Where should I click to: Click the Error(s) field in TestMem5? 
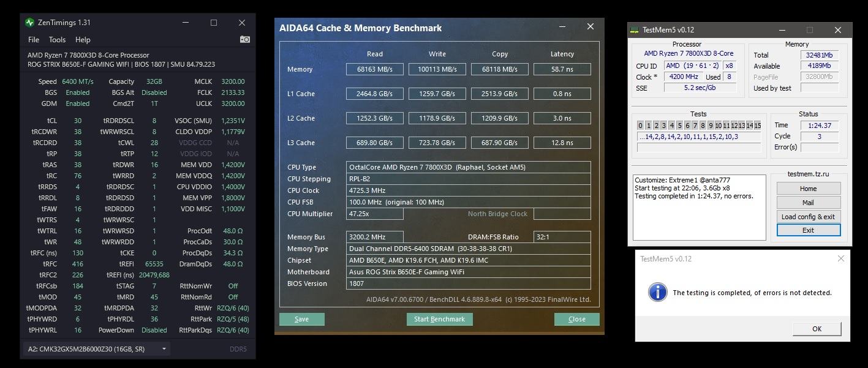820,148
